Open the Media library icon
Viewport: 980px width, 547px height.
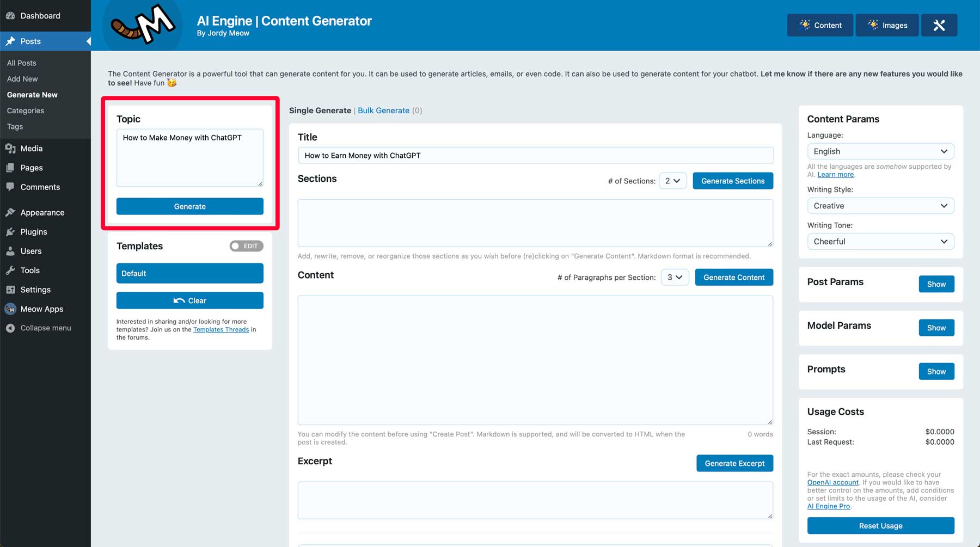coord(10,149)
